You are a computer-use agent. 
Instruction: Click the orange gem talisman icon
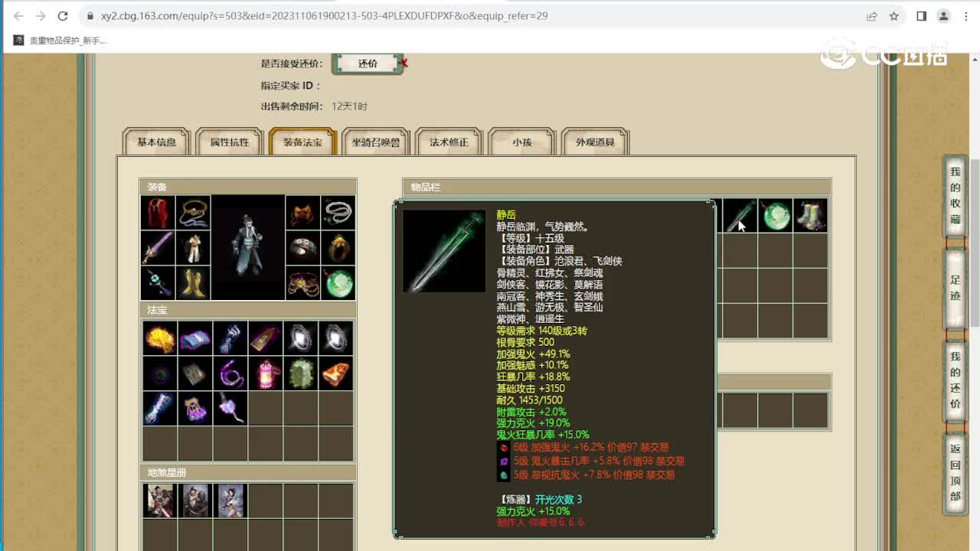pyautogui.click(x=336, y=373)
